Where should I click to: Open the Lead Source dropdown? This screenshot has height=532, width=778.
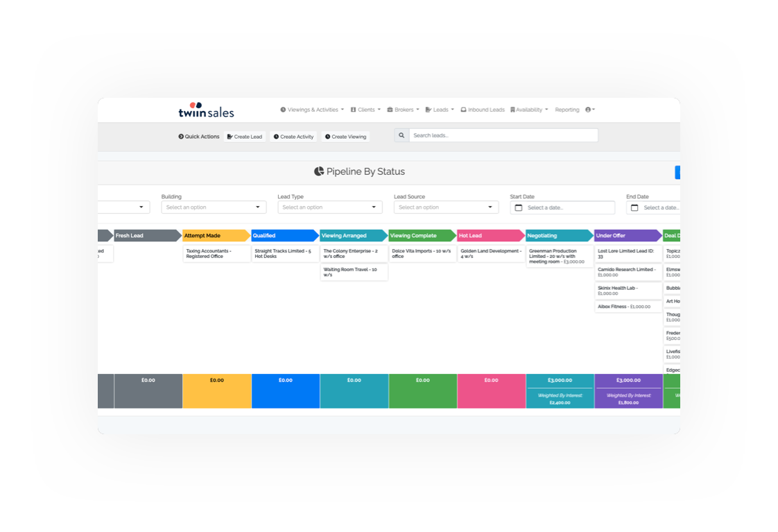tap(446, 207)
